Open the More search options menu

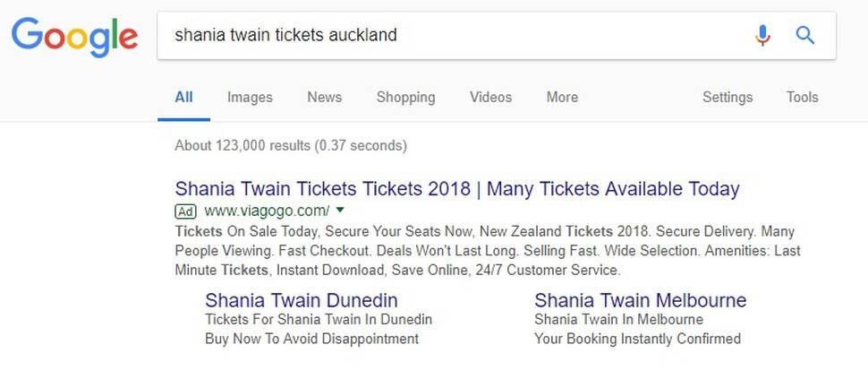(562, 97)
